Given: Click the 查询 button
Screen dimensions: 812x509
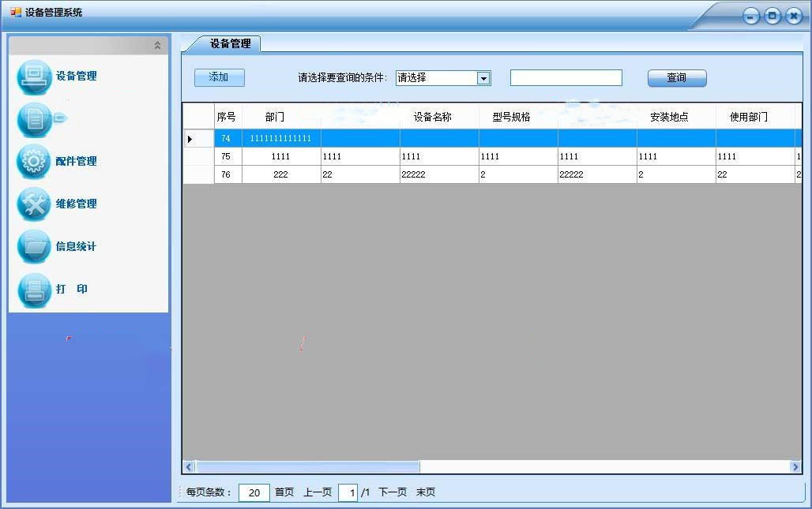Looking at the screenshot, I should [x=677, y=78].
